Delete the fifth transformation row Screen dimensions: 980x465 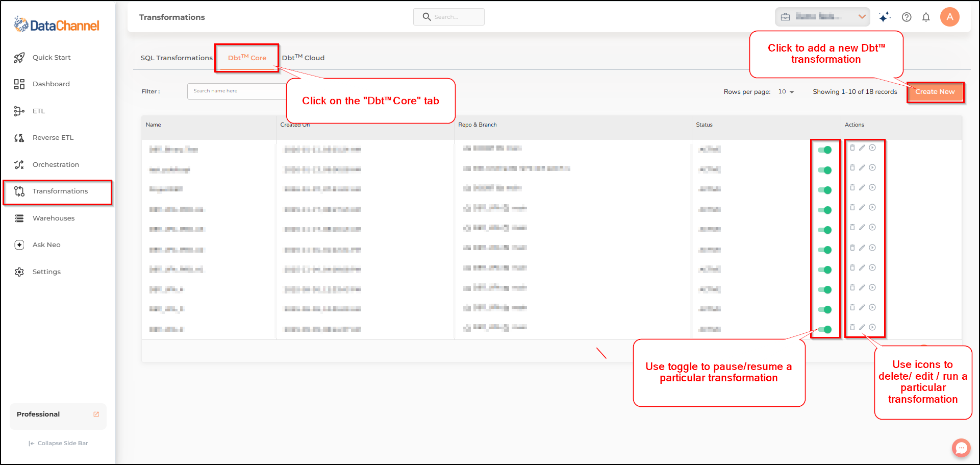pyautogui.click(x=852, y=227)
